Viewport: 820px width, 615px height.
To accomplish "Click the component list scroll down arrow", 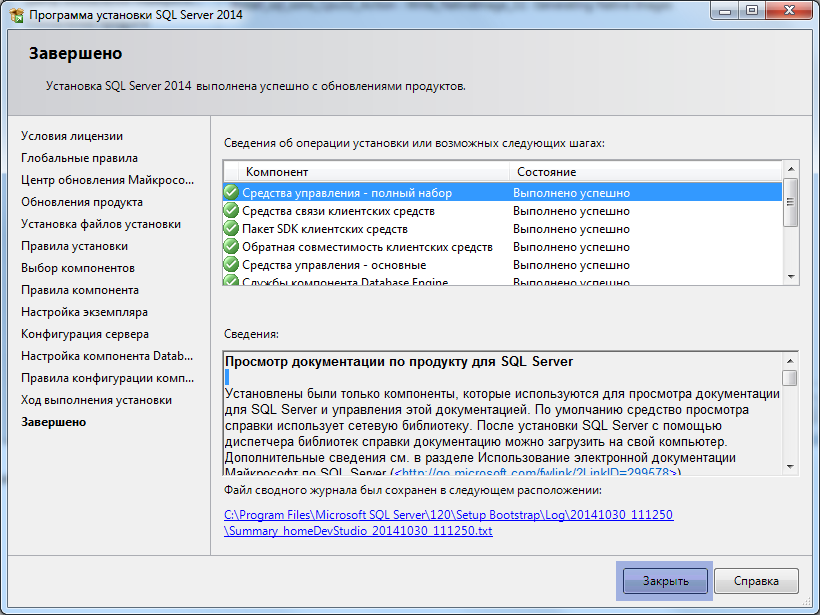I will click(791, 277).
